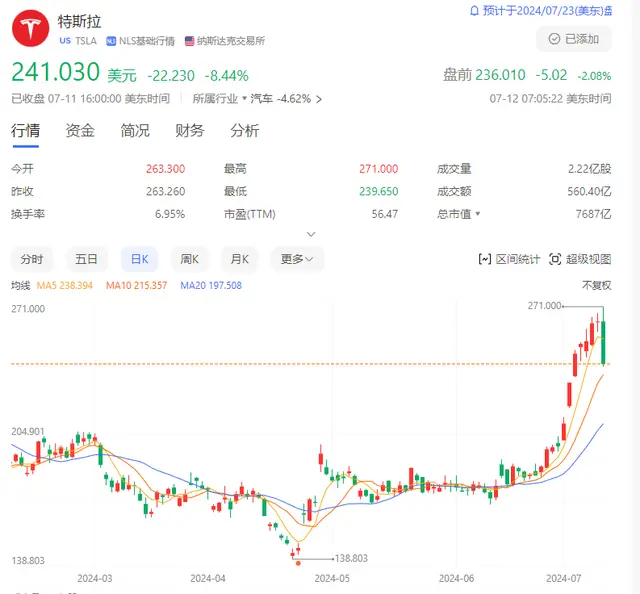Click the 204.901 y-axis price label

point(27,431)
